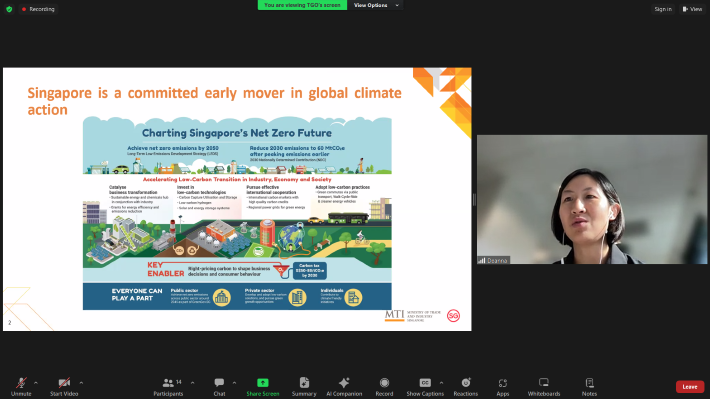Launch AI Companion

pos(344,387)
